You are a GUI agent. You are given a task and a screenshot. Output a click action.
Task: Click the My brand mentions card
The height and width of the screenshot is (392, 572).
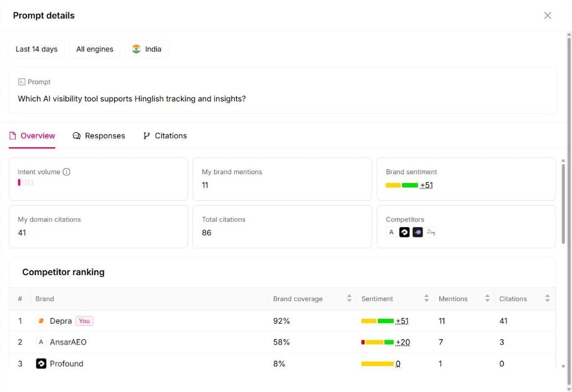tap(282, 179)
